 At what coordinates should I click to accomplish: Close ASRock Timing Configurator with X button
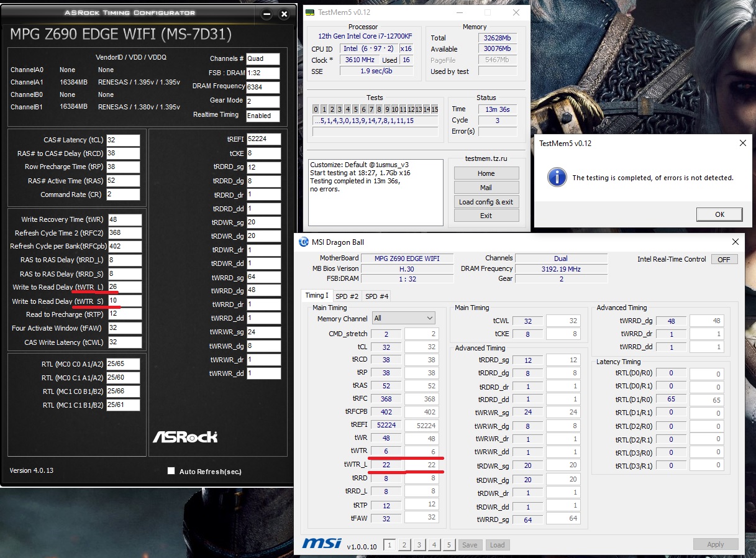[284, 14]
